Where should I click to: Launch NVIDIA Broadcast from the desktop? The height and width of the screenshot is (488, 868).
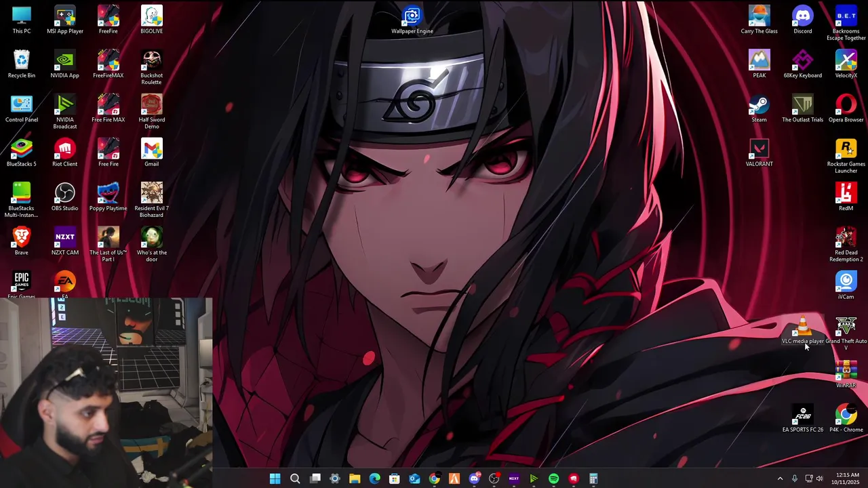point(65,112)
